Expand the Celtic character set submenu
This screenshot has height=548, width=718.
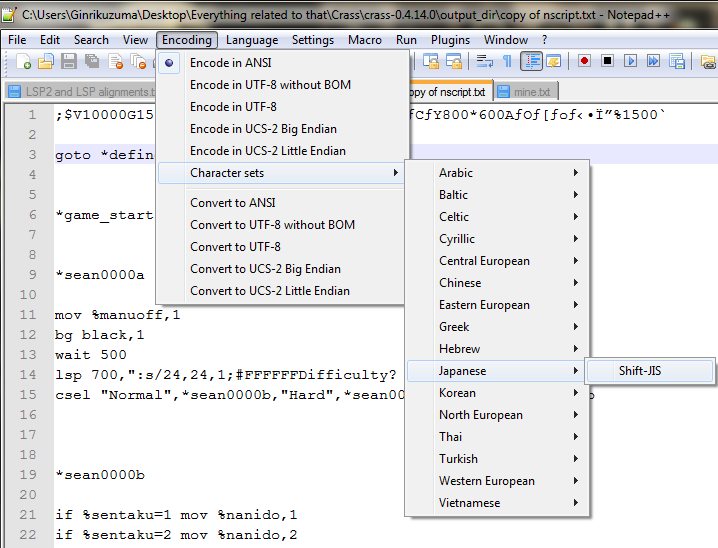coord(497,217)
